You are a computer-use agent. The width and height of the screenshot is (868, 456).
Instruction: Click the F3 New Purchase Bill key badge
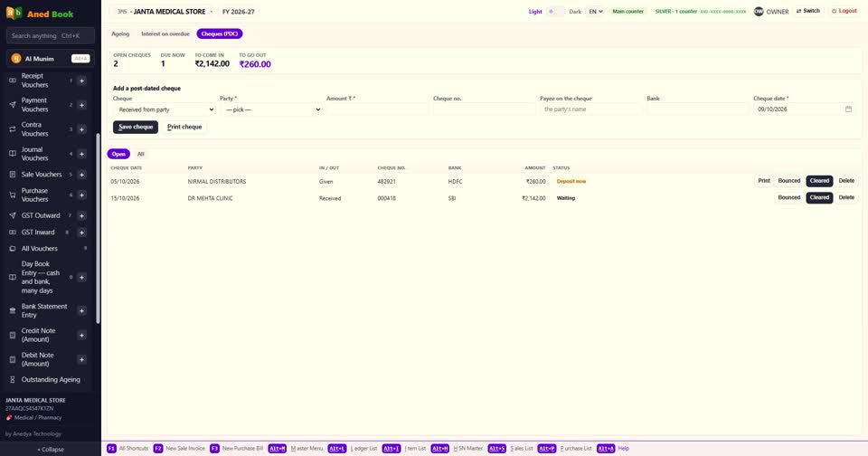(214, 448)
